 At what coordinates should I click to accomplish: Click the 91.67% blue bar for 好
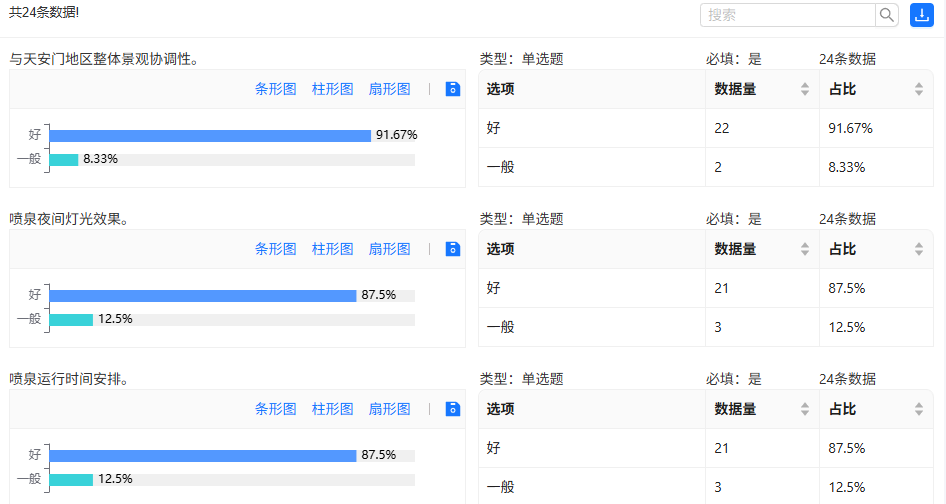click(210, 136)
